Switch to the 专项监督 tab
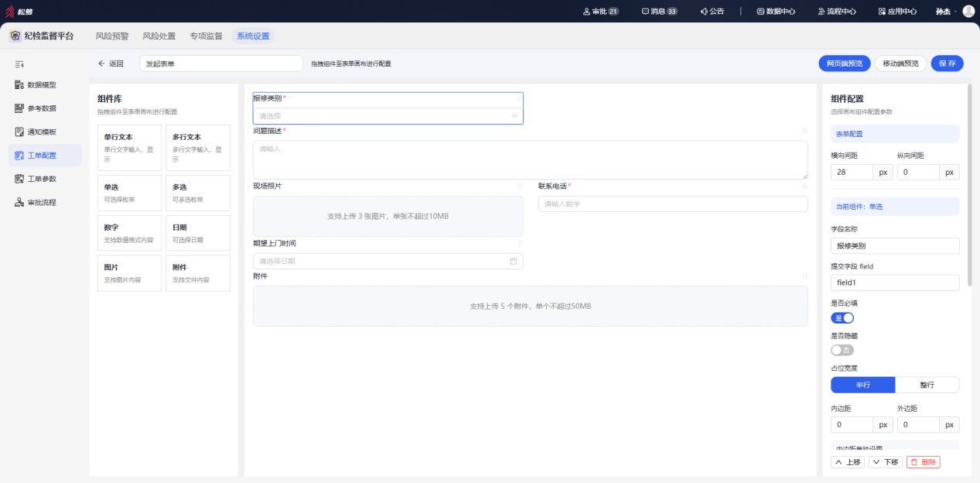This screenshot has width=980, height=483. pyautogui.click(x=206, y=36)
